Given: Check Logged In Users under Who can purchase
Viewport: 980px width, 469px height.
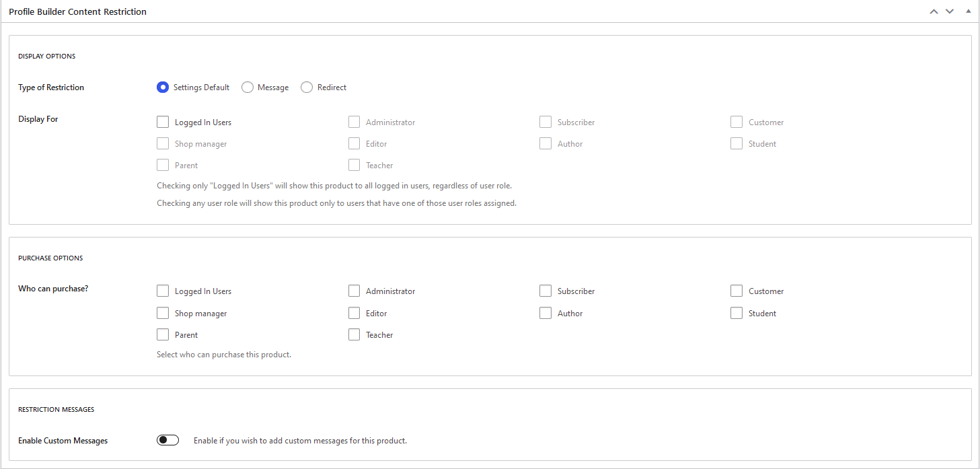Looking at the screenshot, I should click(163, 291).
